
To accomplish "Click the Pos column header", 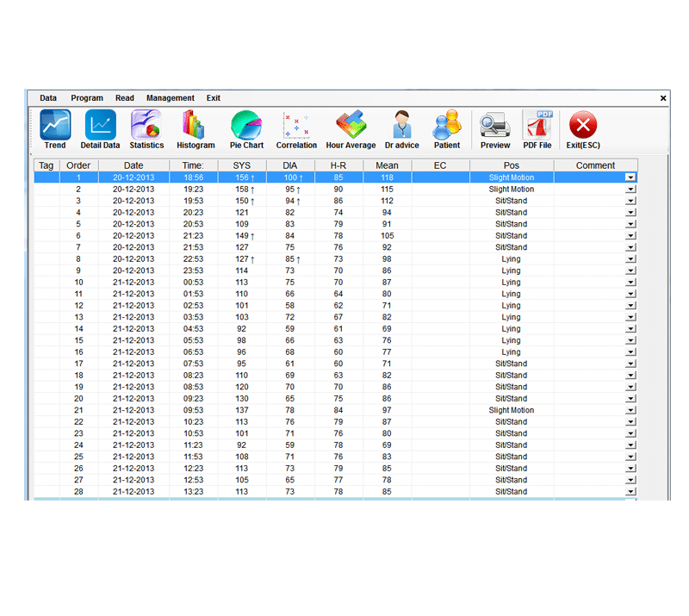I will click(512, 165).
